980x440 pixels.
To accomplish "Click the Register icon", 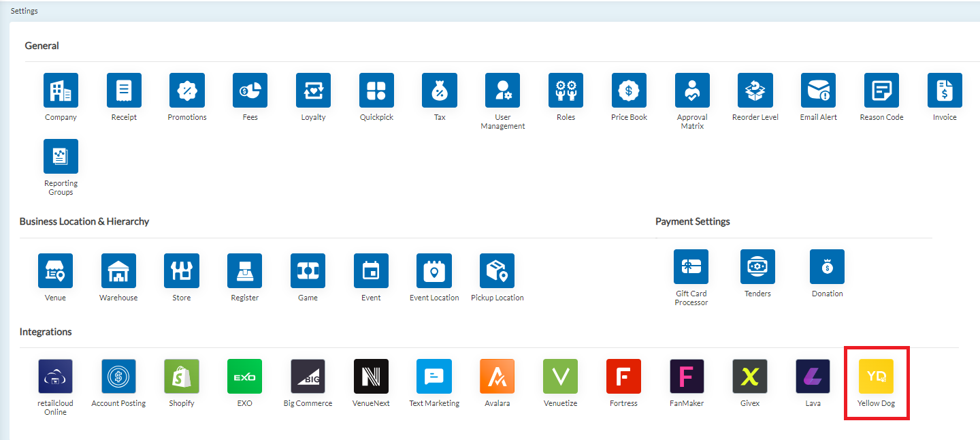I will (244, 270).
